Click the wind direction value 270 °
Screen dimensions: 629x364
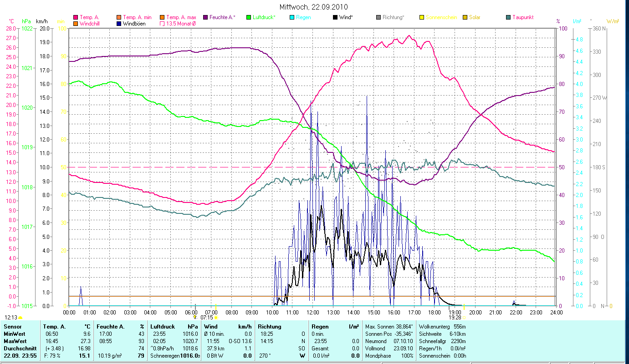click(265, 356)
